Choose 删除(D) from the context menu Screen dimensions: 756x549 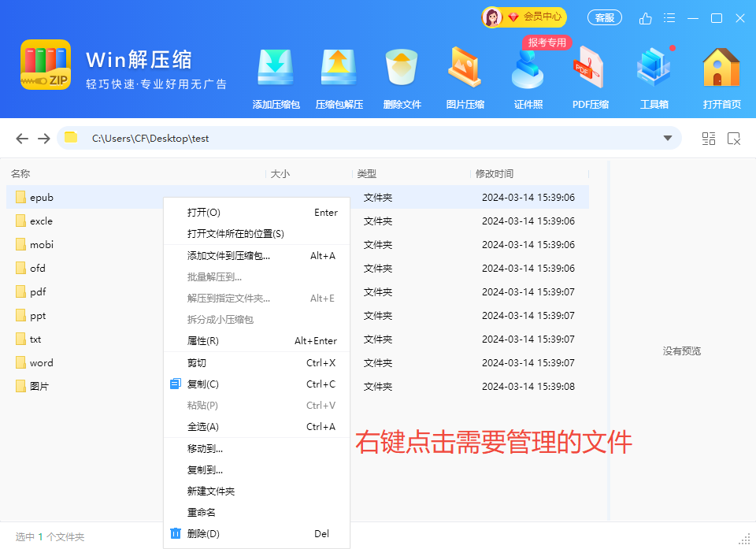coord(257,533)
